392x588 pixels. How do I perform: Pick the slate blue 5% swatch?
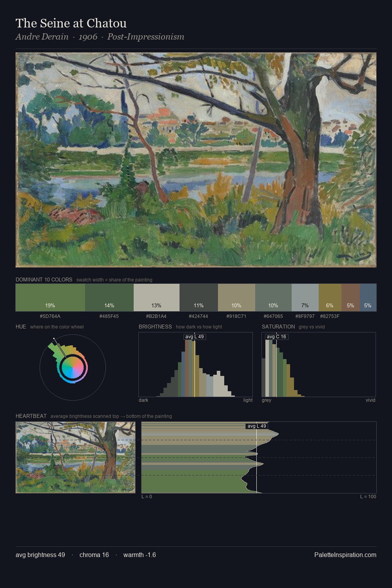[368, 298]
